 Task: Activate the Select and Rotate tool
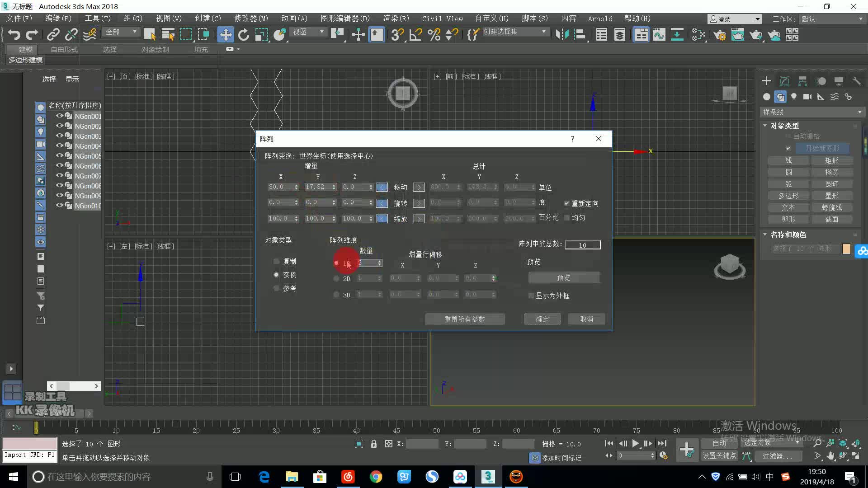(244, 34)
